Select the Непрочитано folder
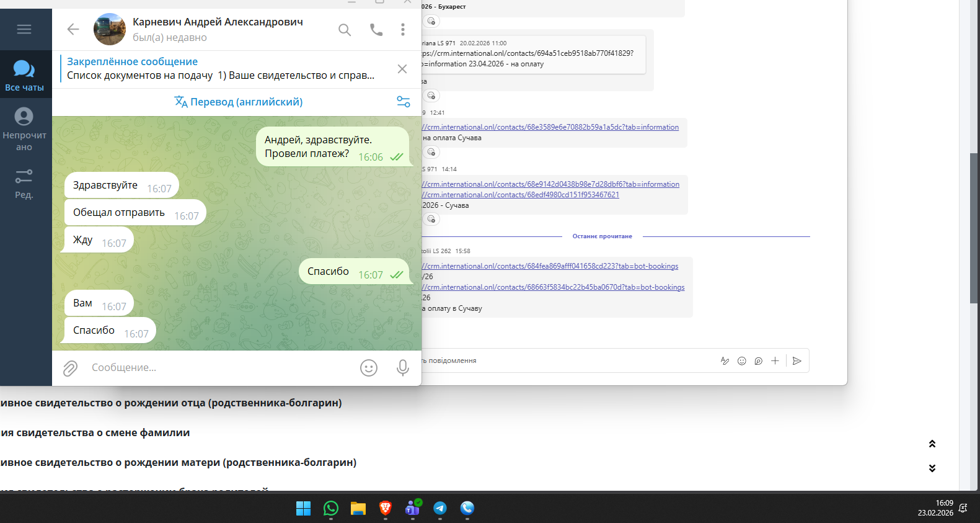This screenshot has height=523, width=980. click(x=24, y=129)
